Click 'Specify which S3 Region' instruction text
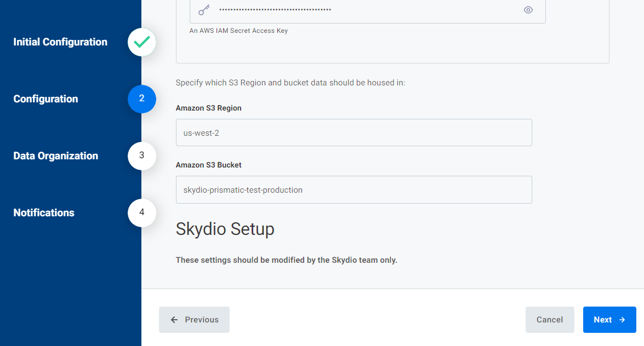Viewport: 644px width, 346px height. pyautogui.click(x=290, y=83)
